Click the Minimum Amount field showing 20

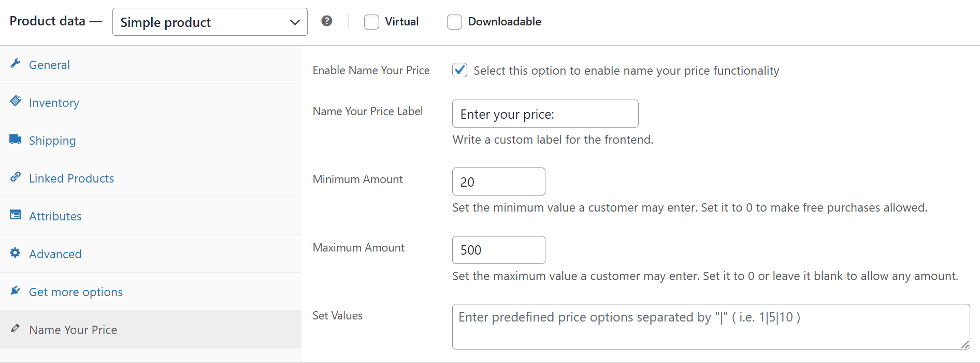coord(499,181)
